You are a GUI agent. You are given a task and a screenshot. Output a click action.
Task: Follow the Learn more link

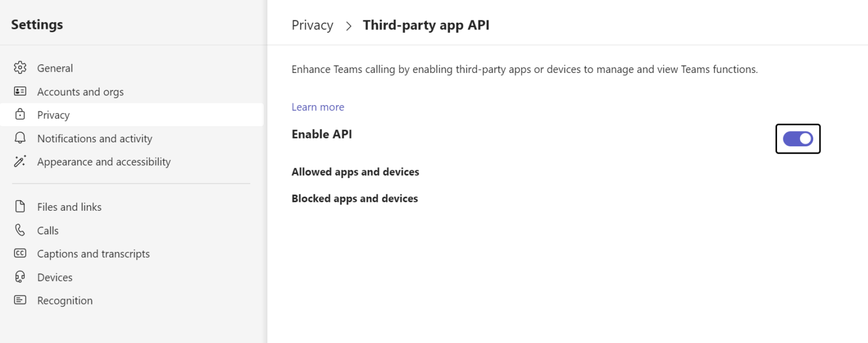tap(318, 107)
